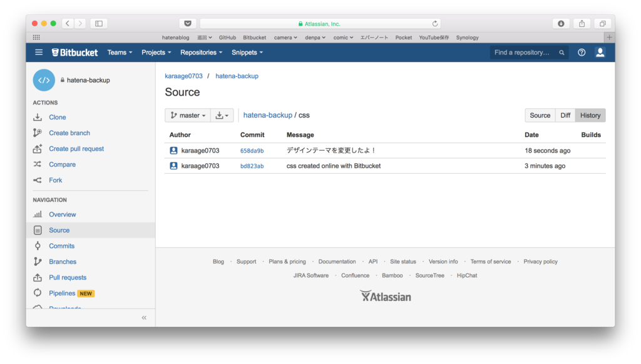
Task: Click the Atlassian footer logo
Action: pyautogui.click(x=386, y=296)
